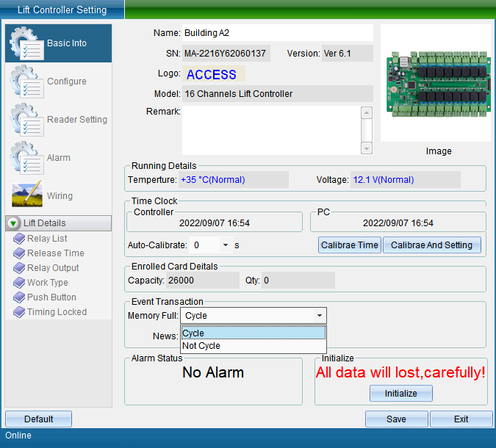The height and width of the screenshot is (448, 496).
Task: Click the Name input field
Action: (x=277, y=33)
